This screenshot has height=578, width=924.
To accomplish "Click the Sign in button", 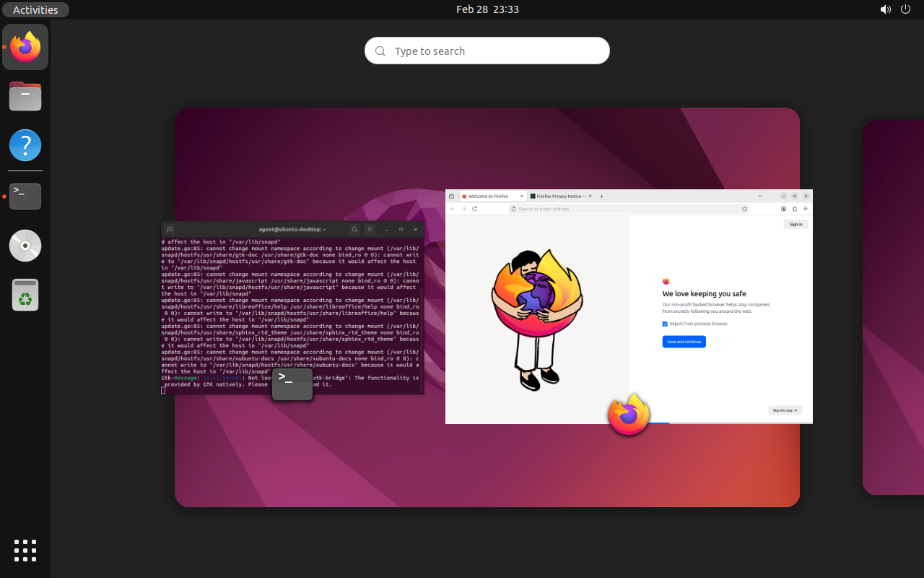I will tap(796, 224).
